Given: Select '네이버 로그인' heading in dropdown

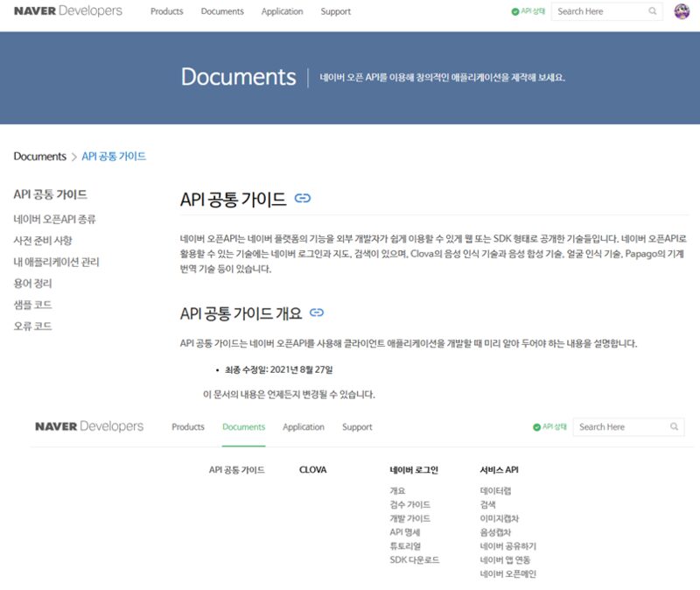Looking at the screenshot, I should (414, 470).
